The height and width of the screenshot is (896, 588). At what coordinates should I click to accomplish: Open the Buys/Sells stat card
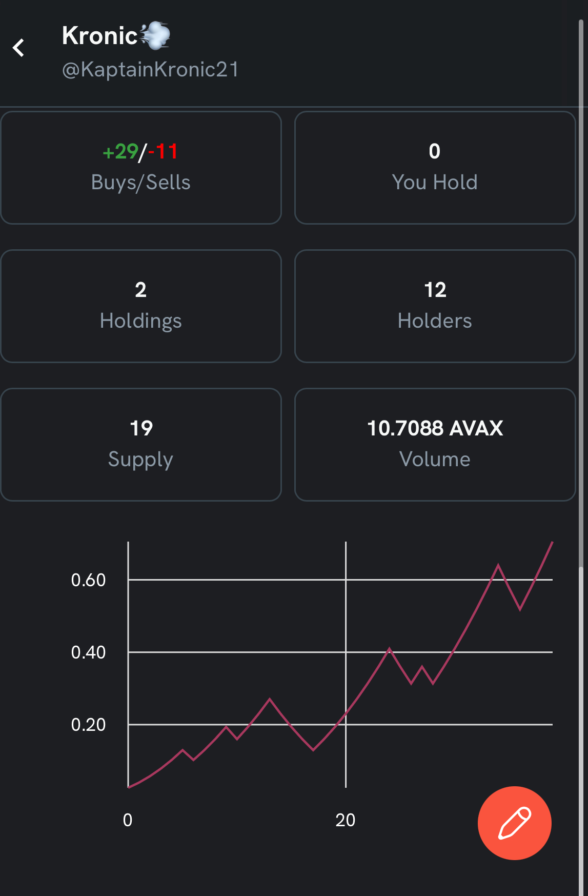141,168
